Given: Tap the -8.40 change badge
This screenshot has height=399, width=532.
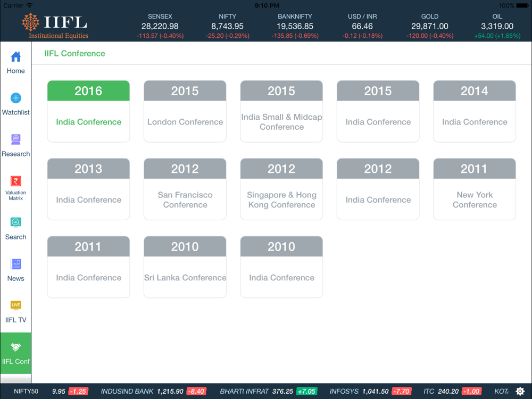Looking at the screenshot, I should 196,391.
